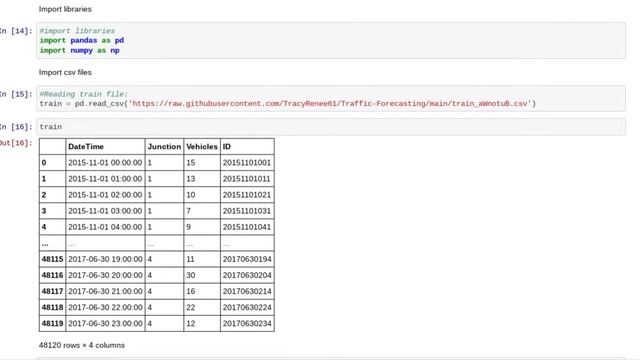Click the cell '2015-11-01 02:00:00'

click(105, 195)
